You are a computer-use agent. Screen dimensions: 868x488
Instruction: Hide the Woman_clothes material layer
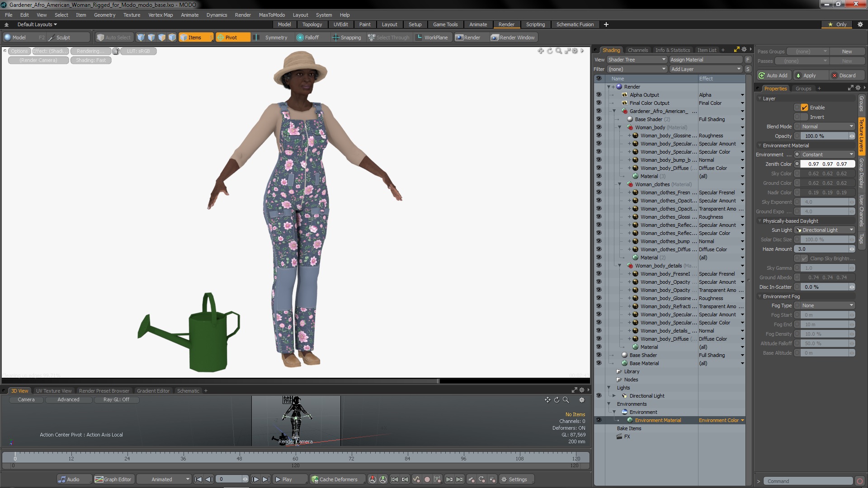[599, 184]
